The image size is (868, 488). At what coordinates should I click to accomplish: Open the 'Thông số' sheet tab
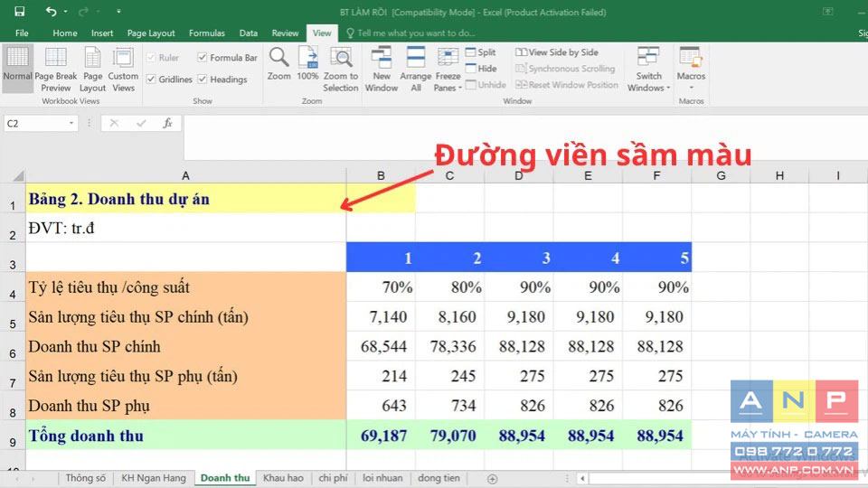pyautogui.click(x=85, y=478)
